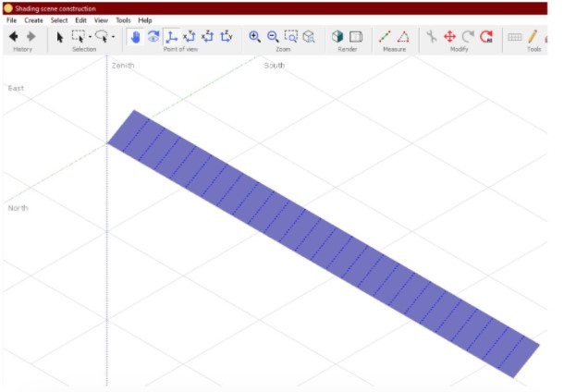Image resolution: width=564 pixels, height=392 pixels.
Task: Switch to perspective axes view
Action: 171,37
